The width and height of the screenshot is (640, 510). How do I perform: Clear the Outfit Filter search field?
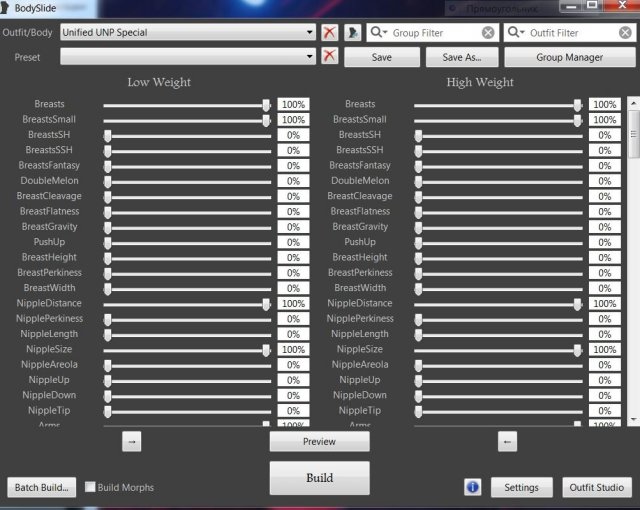coord(624,33)
